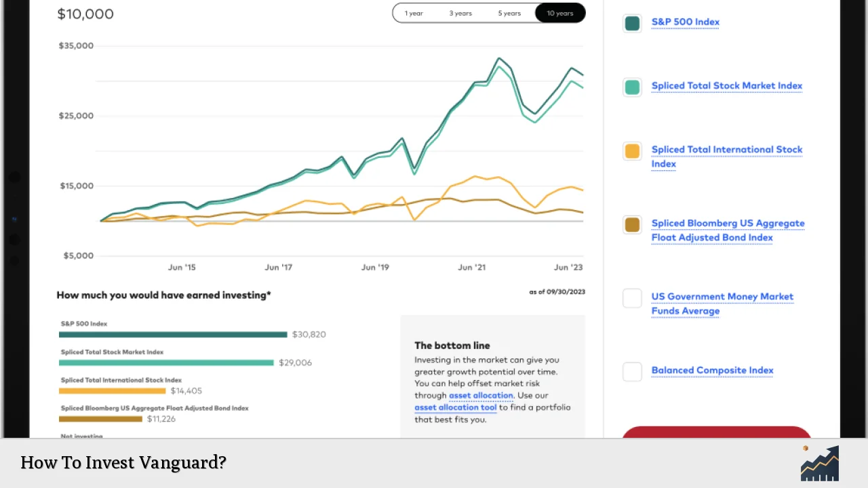Open the S&P 500 Index link
Screen dimensions: 868x488
click(x=685, y=22)
